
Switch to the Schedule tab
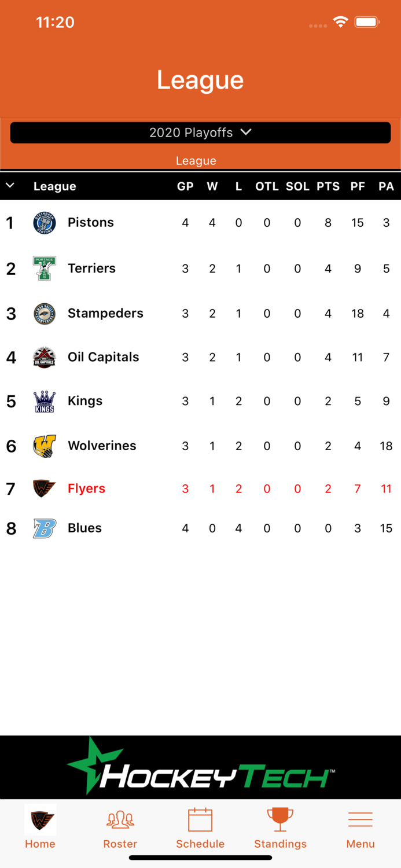point(200,828)
